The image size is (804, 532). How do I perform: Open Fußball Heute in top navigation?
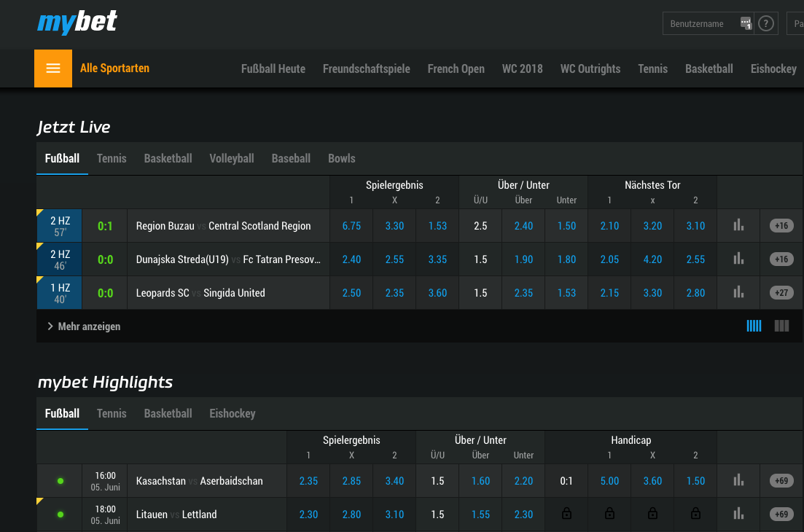(273, 69)
